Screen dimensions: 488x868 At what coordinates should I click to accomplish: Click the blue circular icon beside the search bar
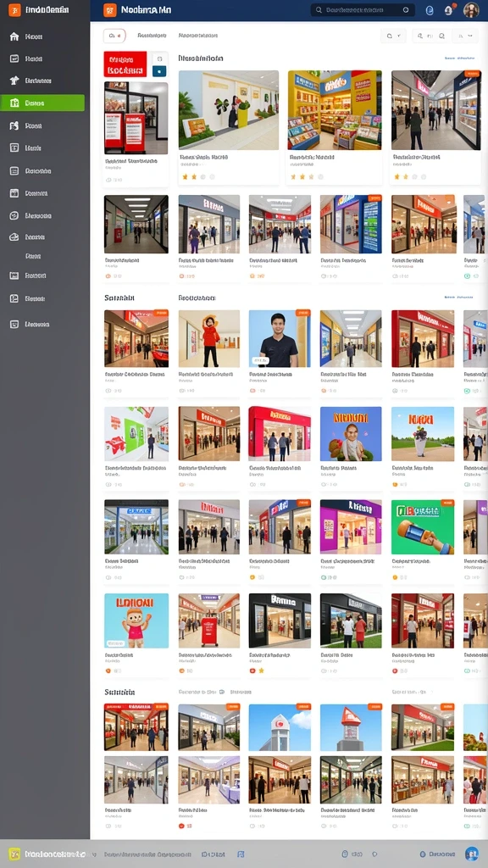[x=430, y=10]
